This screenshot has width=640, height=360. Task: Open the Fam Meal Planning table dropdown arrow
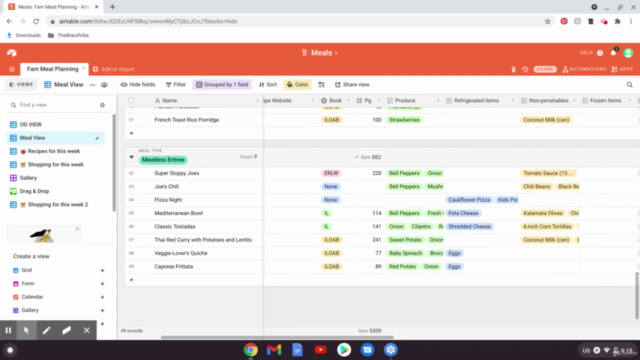tap(83, 69)
